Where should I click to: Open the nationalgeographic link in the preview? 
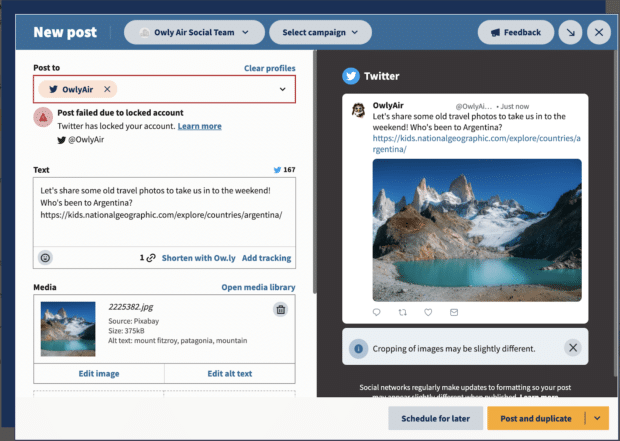476,144
